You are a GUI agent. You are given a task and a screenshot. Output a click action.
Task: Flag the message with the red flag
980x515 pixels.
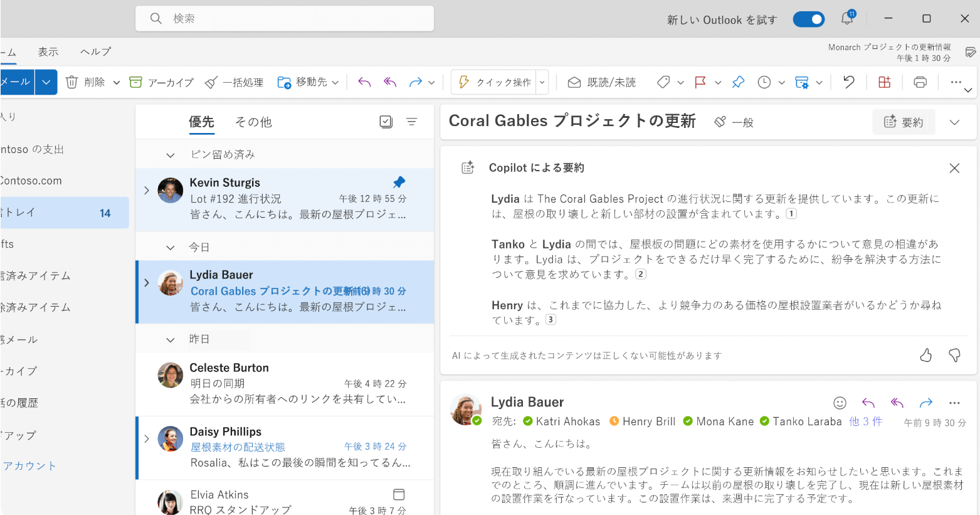700,82
